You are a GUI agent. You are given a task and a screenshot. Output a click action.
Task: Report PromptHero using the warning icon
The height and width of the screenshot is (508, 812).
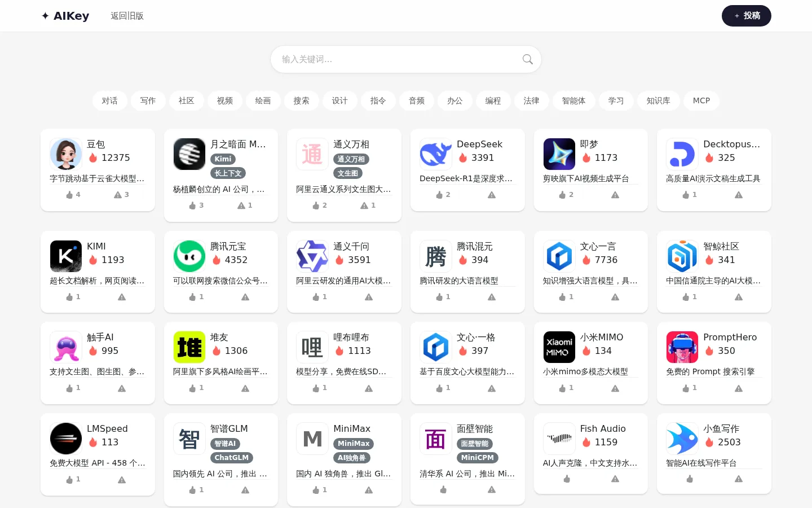tap(739, 388)
